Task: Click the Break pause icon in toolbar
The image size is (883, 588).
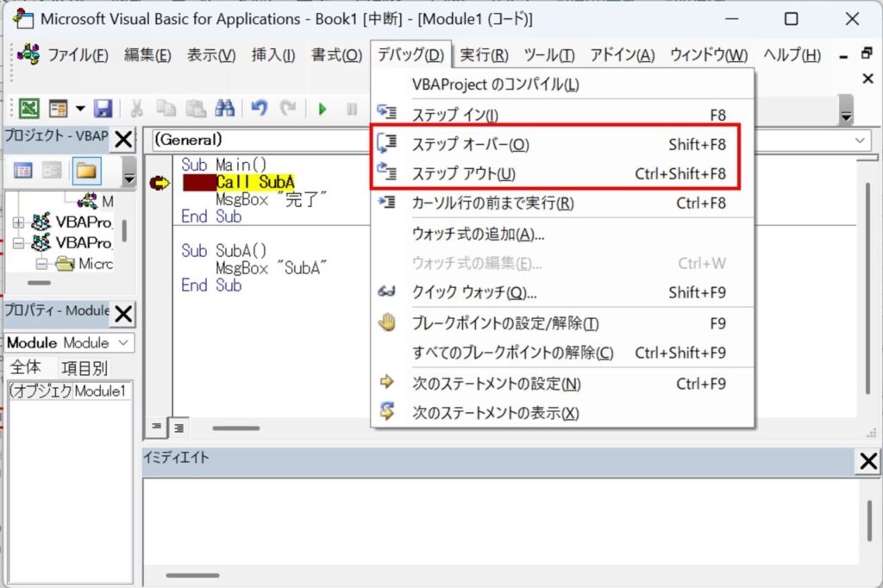Action: pyautogui.click(x=352, y=109)
